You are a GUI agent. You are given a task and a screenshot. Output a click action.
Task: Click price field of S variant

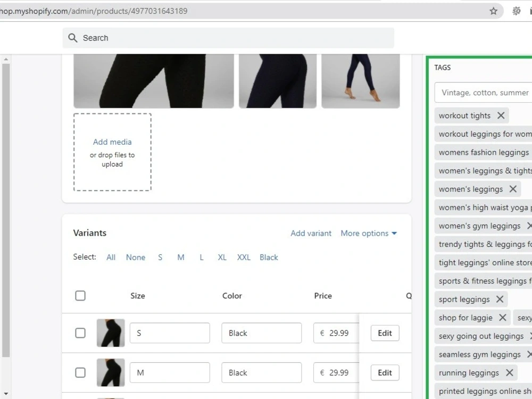click(336, 333)
